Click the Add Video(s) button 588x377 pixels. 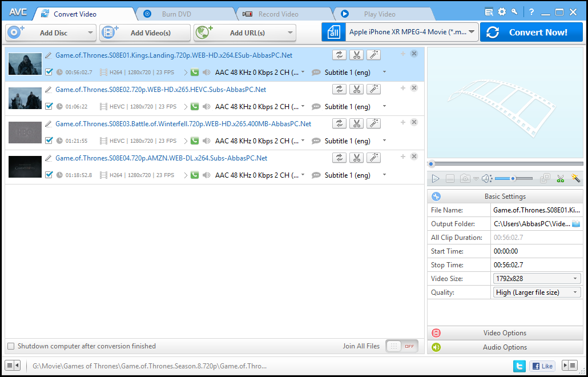click(145, 33)
